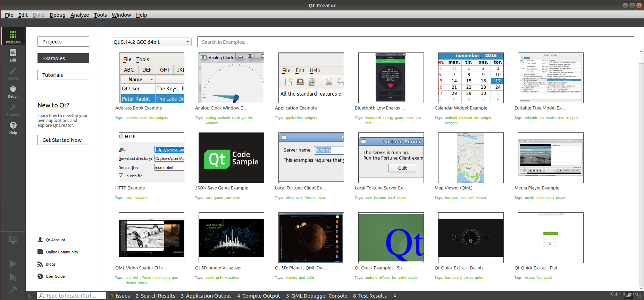This screenshot has width=644, height=300.
Task: Click the Examples button
Action: [x=63, y=58]
